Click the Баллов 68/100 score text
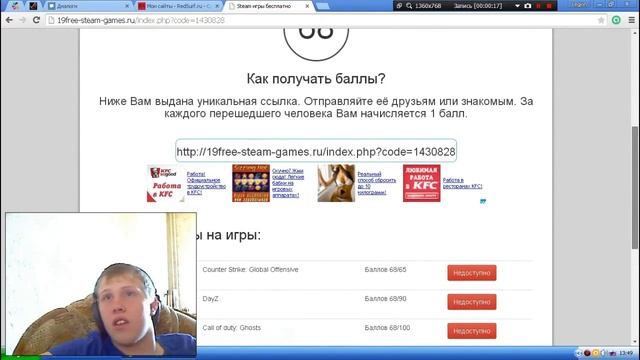Viewport: 640px width, 360px height. (387, 328)
